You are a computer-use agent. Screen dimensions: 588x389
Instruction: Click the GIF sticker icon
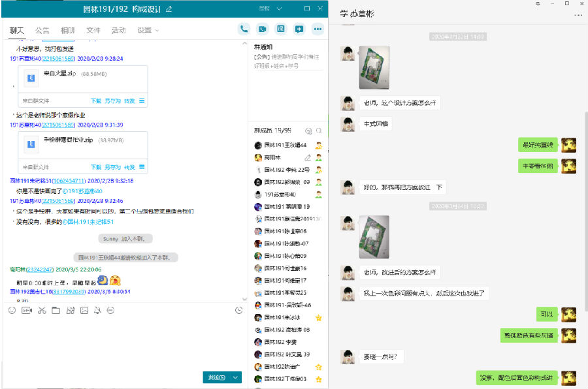click(x=27, y=310)
